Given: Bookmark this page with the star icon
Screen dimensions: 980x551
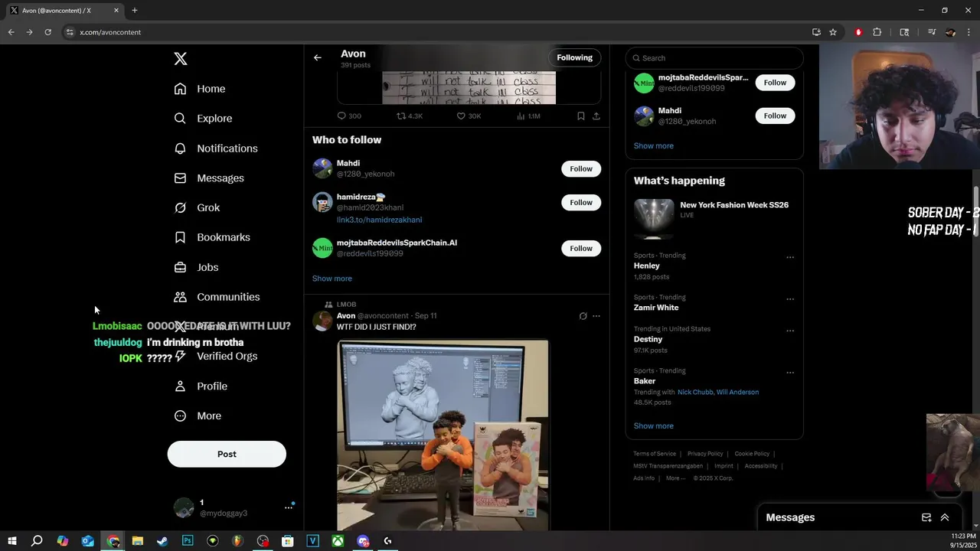Looking at the screenshot, I should tap(833, 32).
